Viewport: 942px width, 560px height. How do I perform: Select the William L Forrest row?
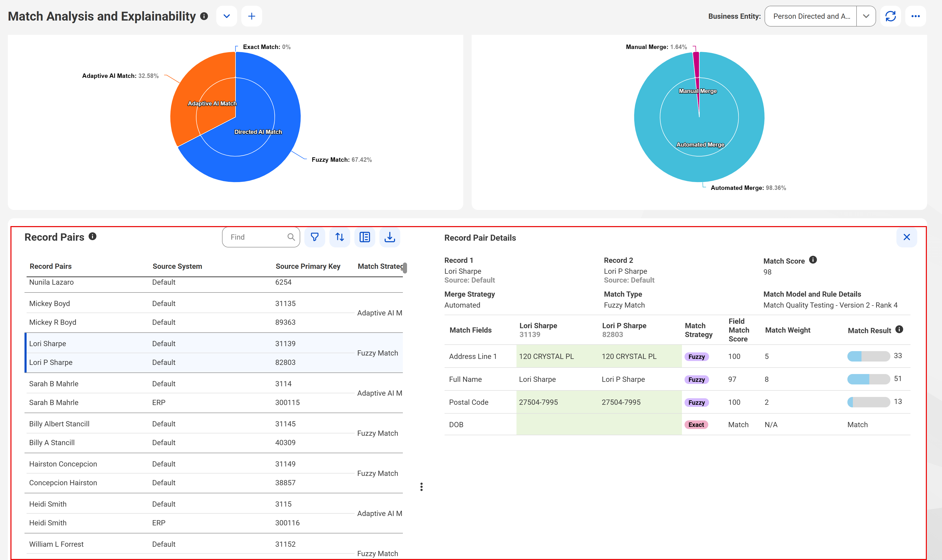click(190, 544)
